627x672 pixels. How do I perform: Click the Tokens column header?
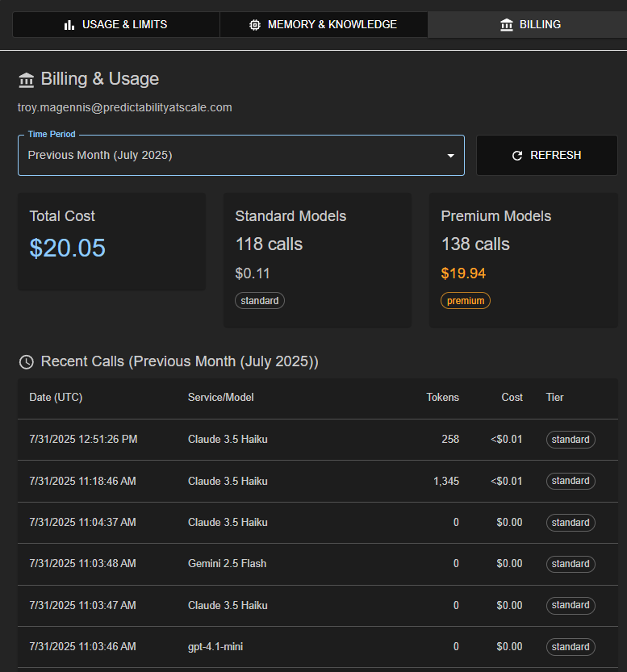tap(442, 398)
